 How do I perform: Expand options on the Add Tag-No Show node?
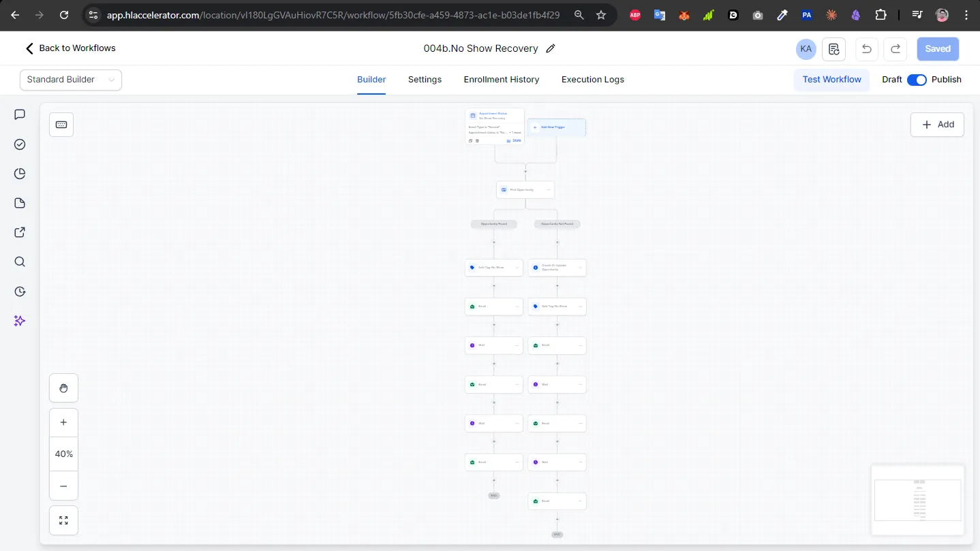coord(517,268)
